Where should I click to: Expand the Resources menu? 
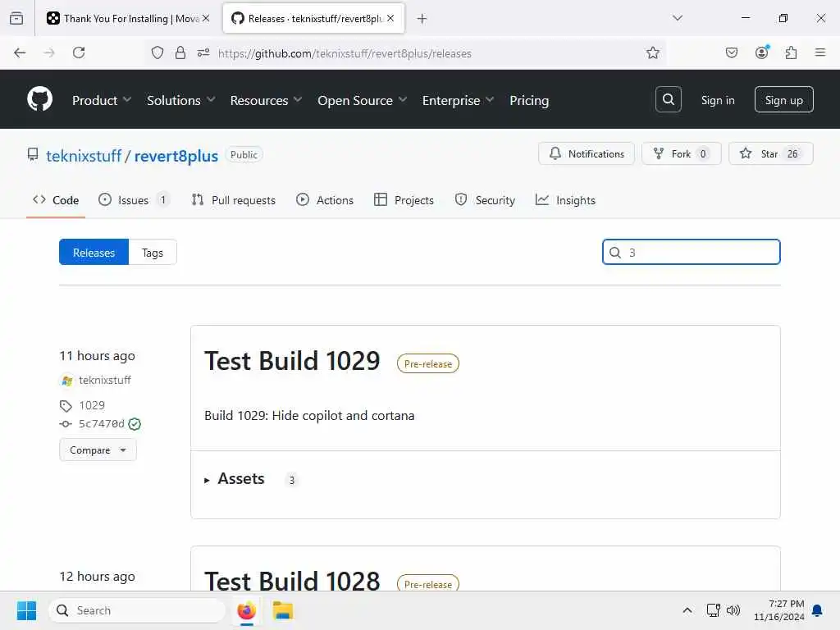tap(267, 100)
